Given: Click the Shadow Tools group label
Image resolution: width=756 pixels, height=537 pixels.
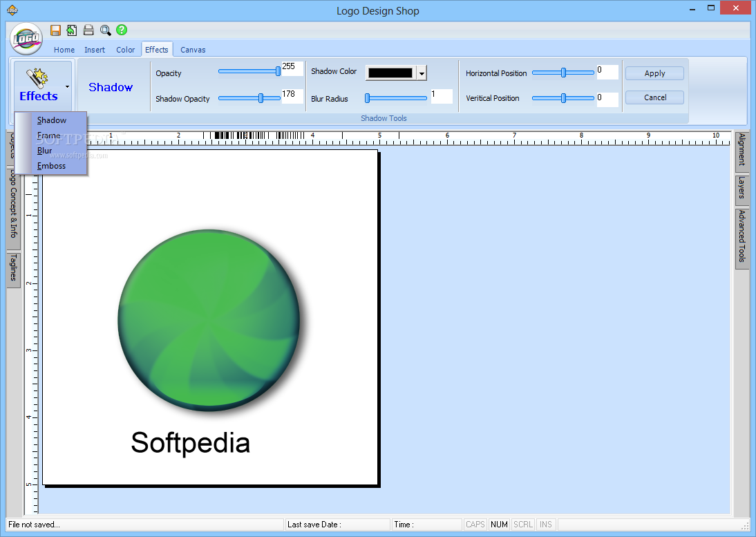Looking at the screenshot, I should [x=384, y=118].
